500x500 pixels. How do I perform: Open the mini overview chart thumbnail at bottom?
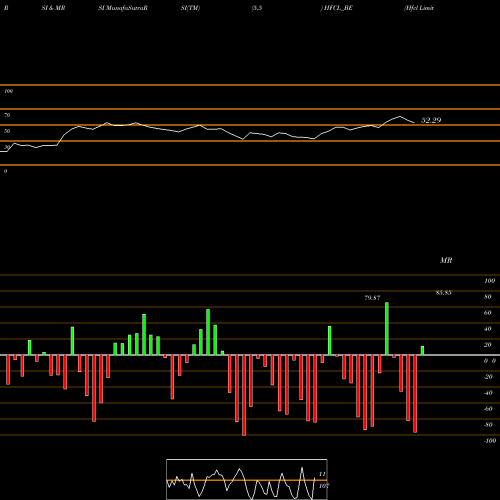247,479
